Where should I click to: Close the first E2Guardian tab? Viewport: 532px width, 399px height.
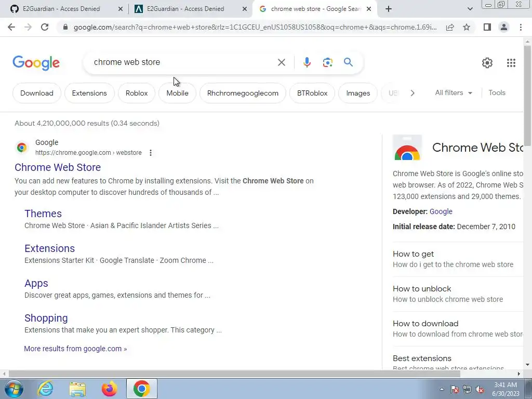121,9
